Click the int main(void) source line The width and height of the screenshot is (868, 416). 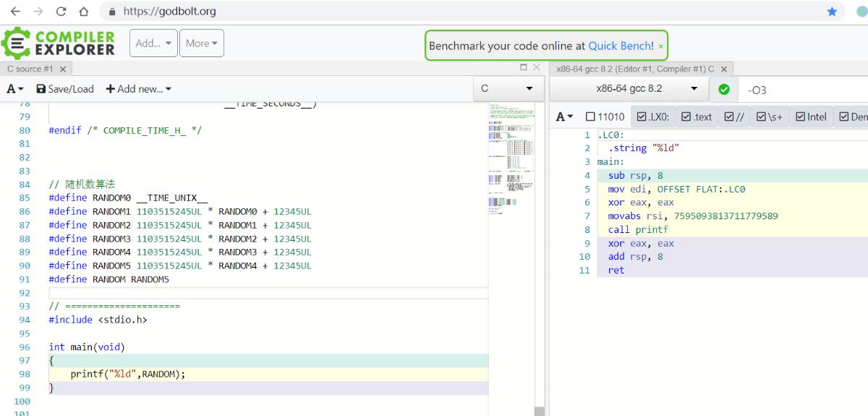[x=87, y=347]
